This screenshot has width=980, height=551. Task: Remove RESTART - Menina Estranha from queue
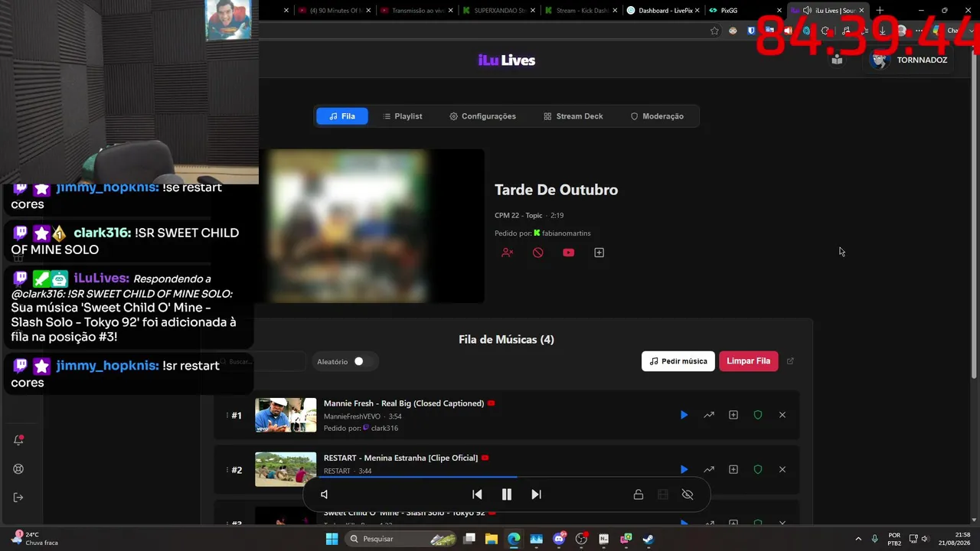tap(782, 469)
